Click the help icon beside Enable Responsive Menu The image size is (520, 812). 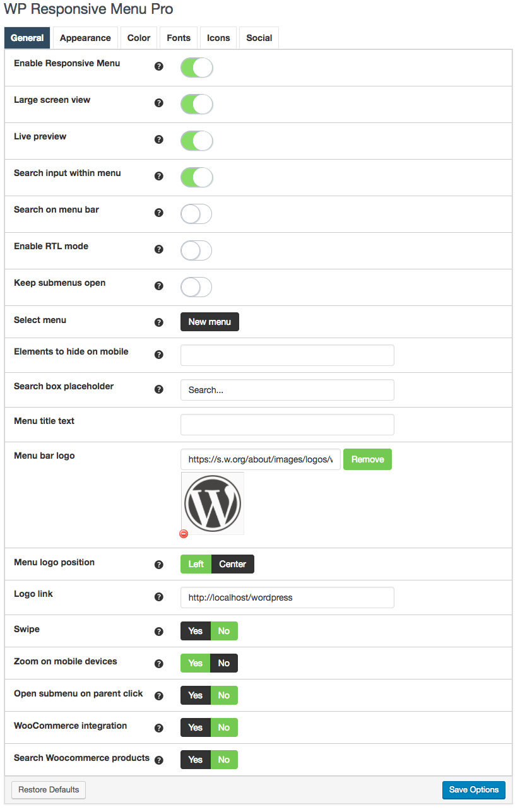[x=158, y=66]
